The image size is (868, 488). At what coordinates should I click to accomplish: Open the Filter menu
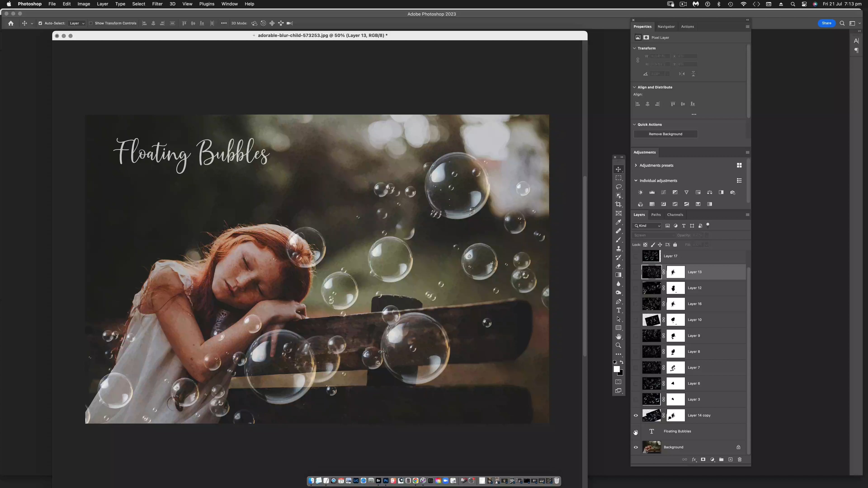coord(157,4)
